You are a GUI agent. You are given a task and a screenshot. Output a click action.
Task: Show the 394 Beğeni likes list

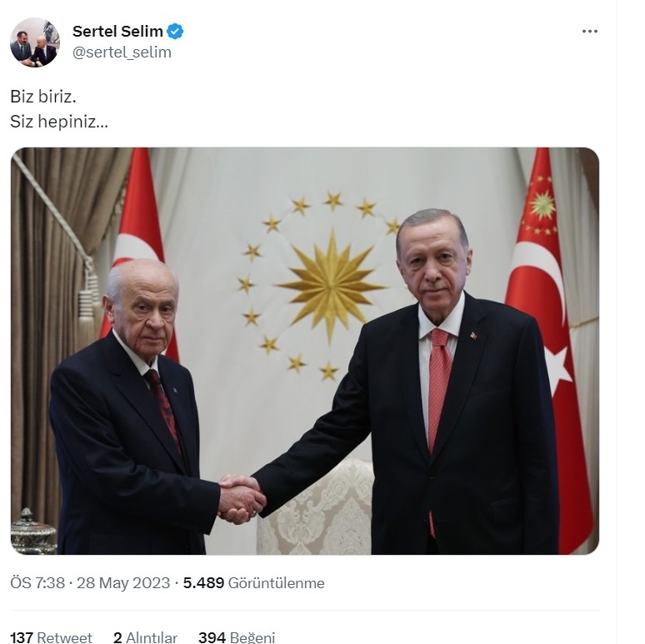(237, 637)
